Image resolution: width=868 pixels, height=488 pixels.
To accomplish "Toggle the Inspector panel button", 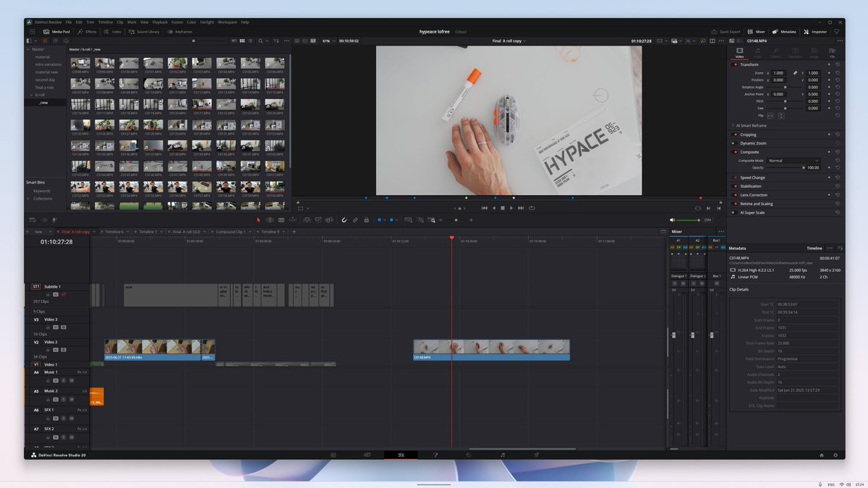I will coord(815,32).
